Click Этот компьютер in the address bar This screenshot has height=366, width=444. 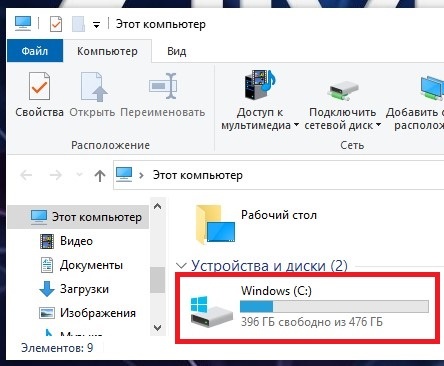point(198,175)
